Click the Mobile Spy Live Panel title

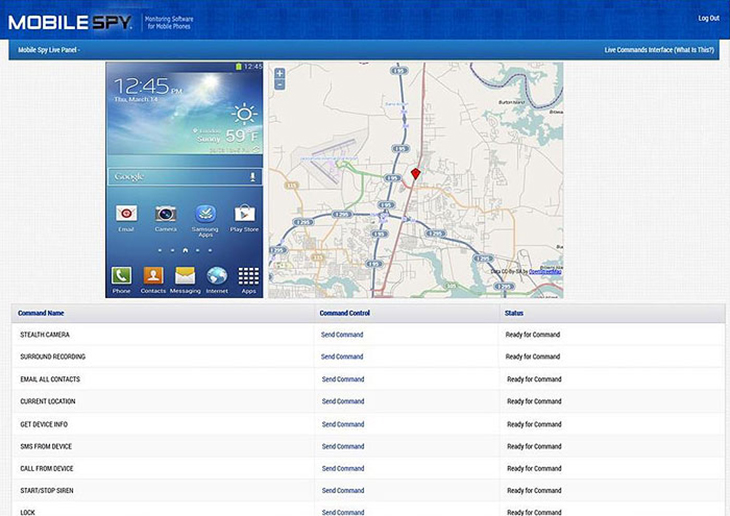coord(49,50)
